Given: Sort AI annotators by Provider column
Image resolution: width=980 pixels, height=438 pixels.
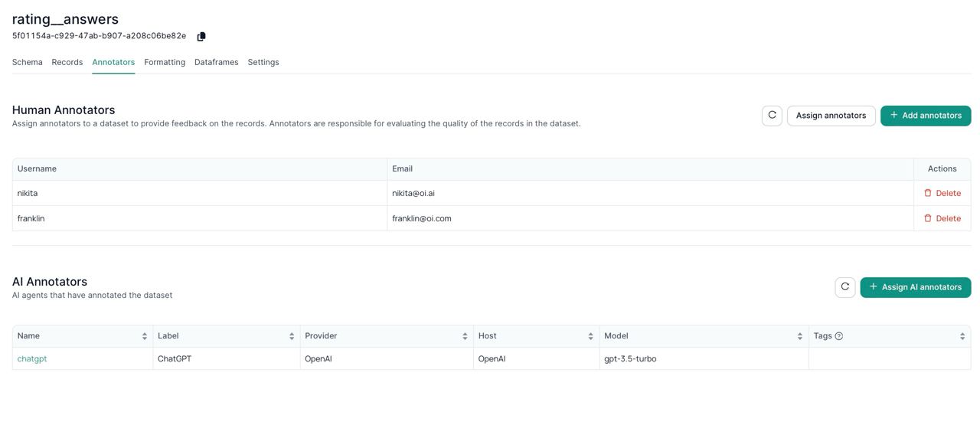Looking at the screenshot, I should 465,336.
